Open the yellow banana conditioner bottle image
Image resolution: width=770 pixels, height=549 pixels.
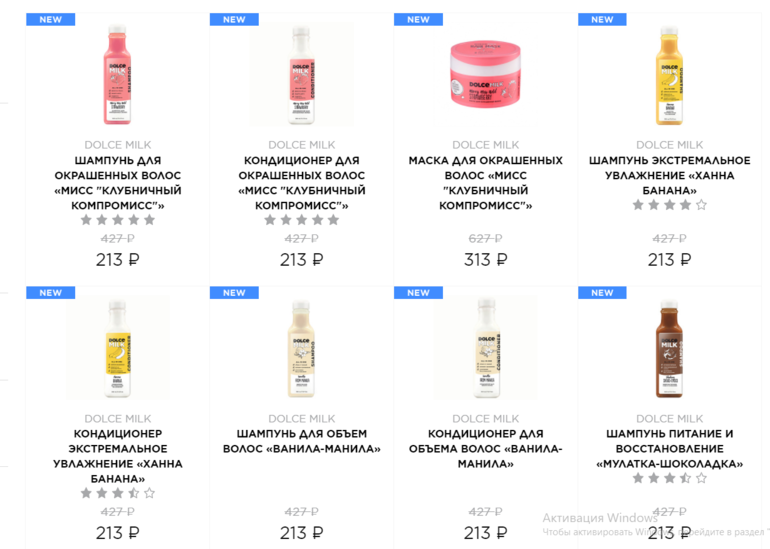117,348
